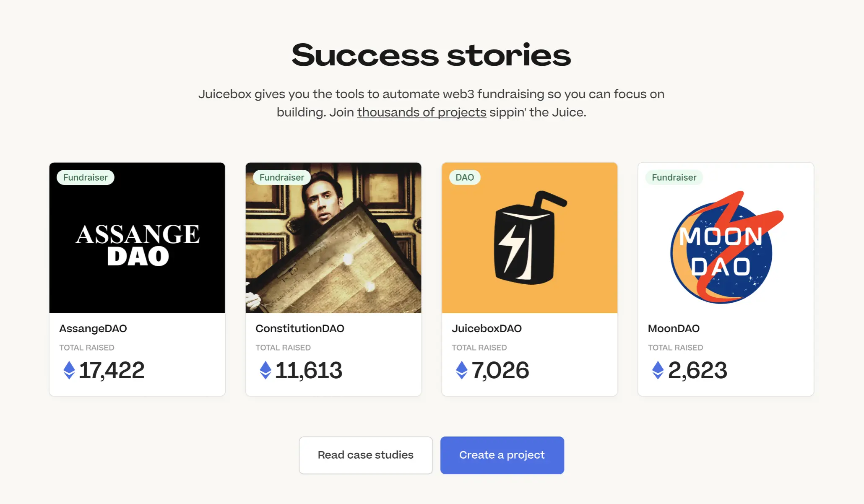
Task: Click the Read case studies button
Action: point(365,455)
